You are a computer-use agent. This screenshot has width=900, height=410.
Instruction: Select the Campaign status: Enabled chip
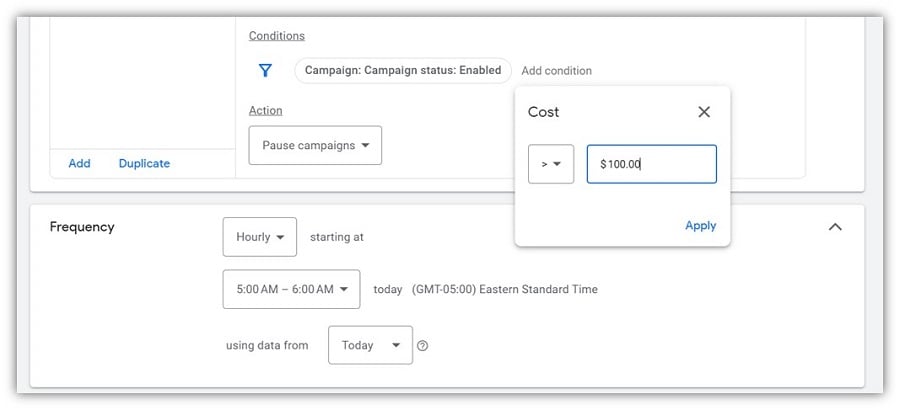coord(403,71)
